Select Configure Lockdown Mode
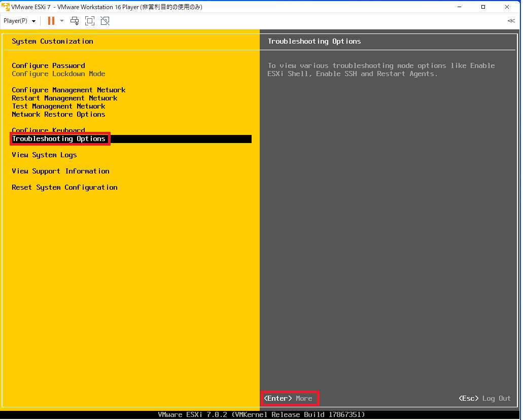This screenshot has width=523, height=420. coord(58,74)
